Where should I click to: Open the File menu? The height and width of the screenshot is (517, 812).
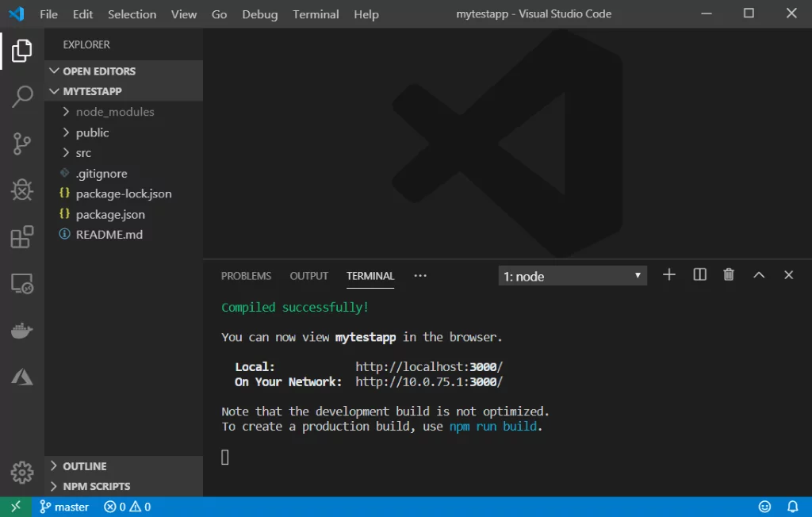tap(48, 14)
